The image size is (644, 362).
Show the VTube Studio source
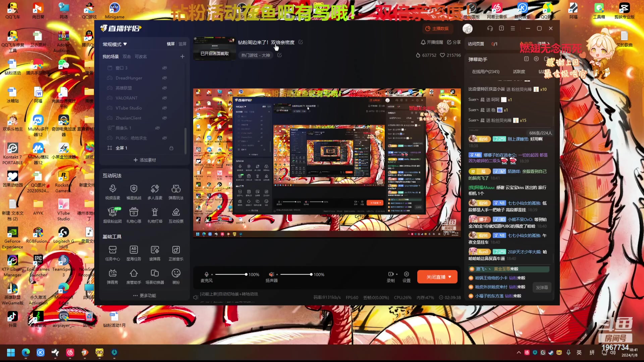click(165, 108)
